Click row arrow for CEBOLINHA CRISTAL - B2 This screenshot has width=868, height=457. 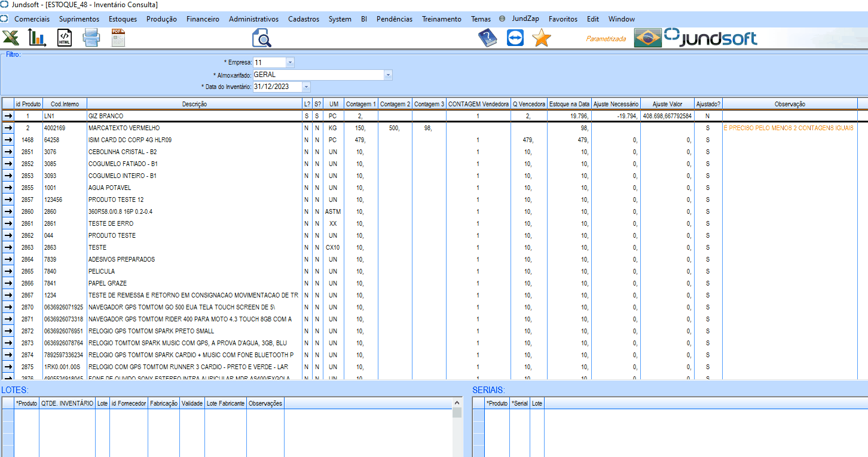coord(8,152)
